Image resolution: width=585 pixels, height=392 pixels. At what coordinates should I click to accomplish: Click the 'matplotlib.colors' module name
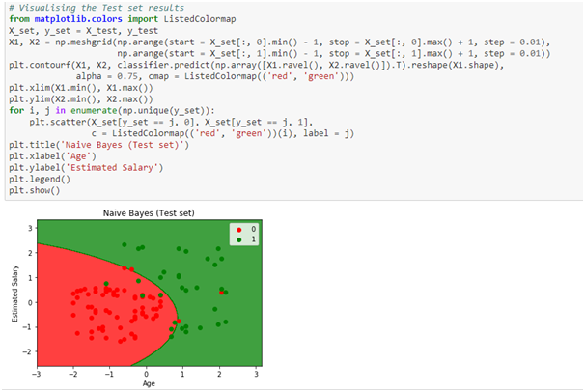tap(78, 19)
